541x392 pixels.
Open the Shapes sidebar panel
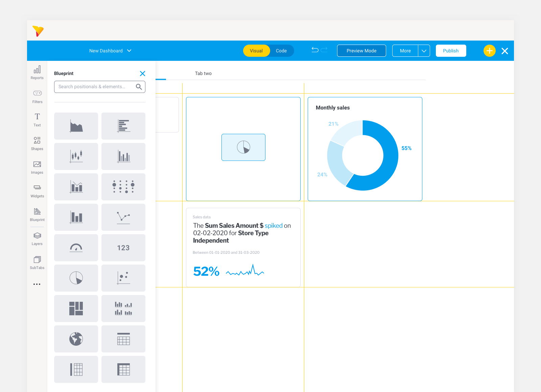[x=37, y=143]
